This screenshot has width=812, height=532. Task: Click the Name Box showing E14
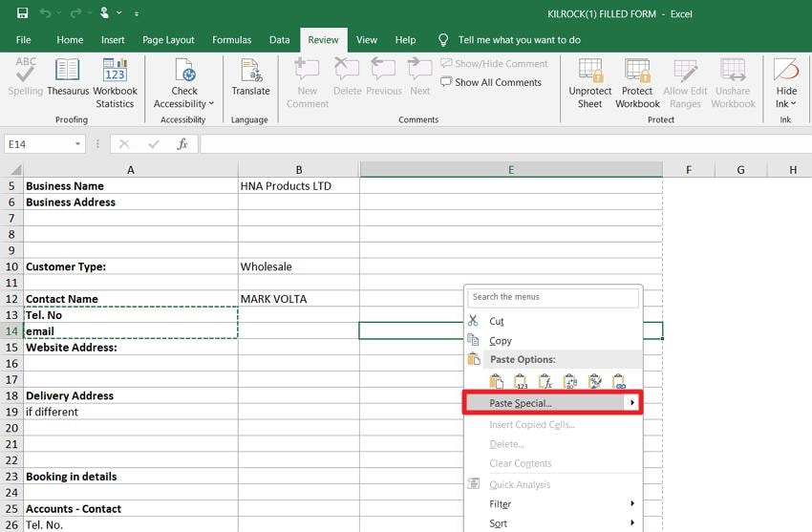[x=39, y=144]
